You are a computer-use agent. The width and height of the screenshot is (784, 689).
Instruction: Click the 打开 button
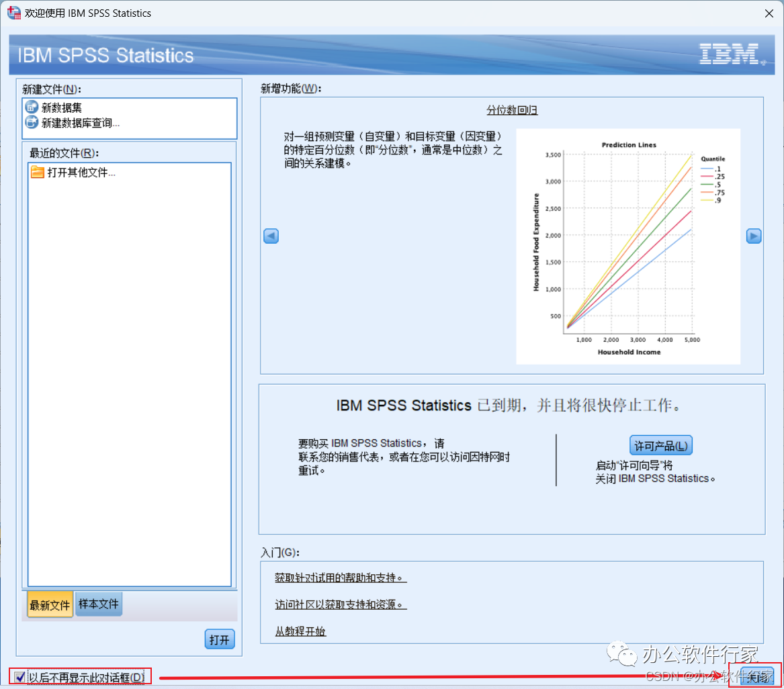220,639
